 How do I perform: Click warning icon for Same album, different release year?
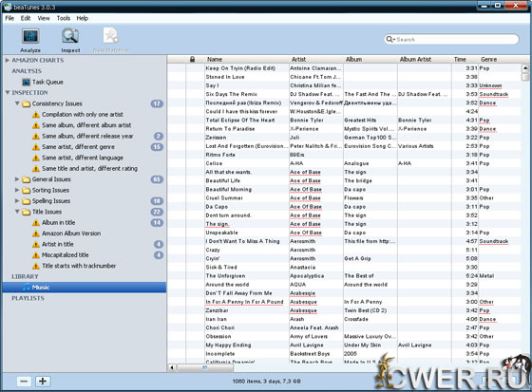pos(36,137)
